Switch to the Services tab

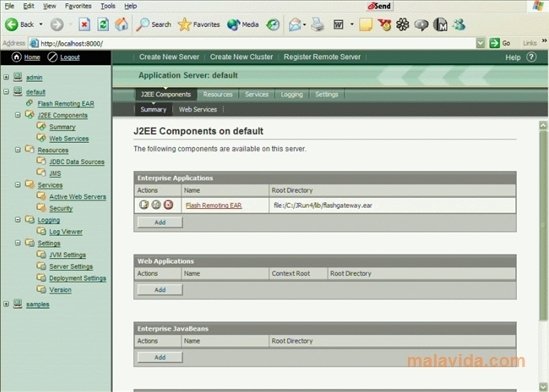click(x=257, y=94)
